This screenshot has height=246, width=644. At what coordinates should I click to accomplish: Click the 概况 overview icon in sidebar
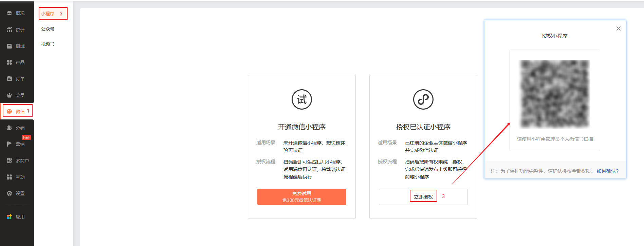coord(9,13)
